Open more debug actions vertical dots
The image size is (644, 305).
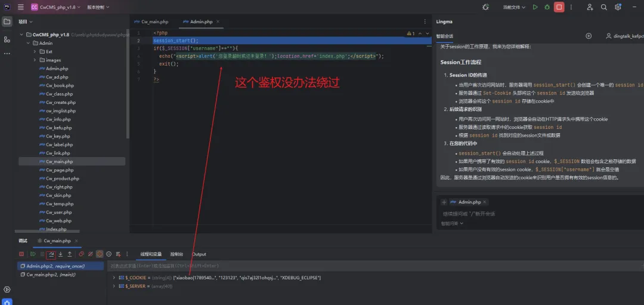[x=128, y=254]
